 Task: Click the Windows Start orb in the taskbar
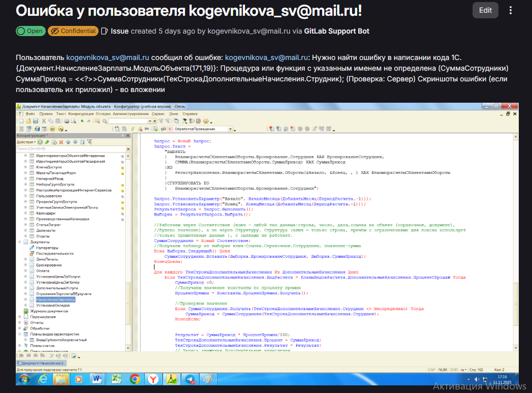pos(24,379)
